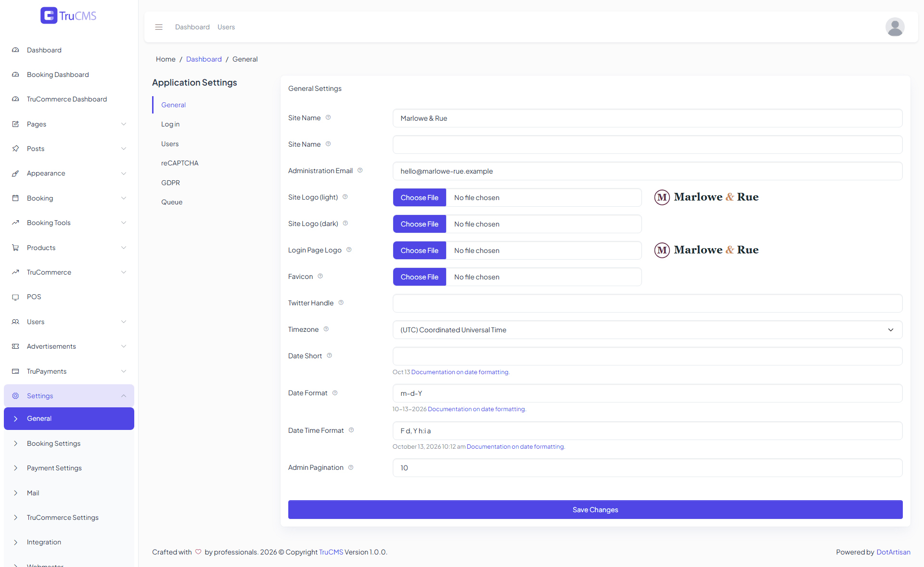This screenshot has height=567, width=924.
Task: Click the Save Changes button
Action: click(x=595, y=510)
